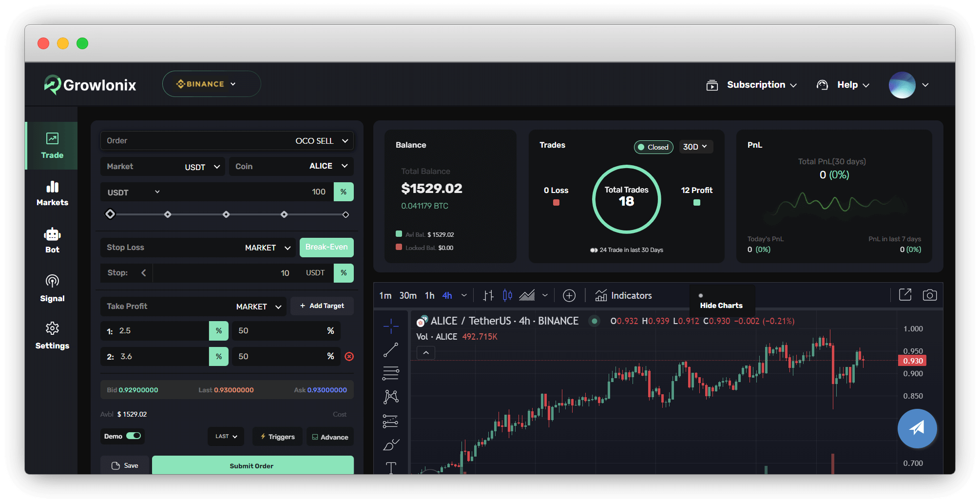Screen dimensions: 980x499
Task: Open the horizontal lines drawing tool
Action: (x=391, y=373)
